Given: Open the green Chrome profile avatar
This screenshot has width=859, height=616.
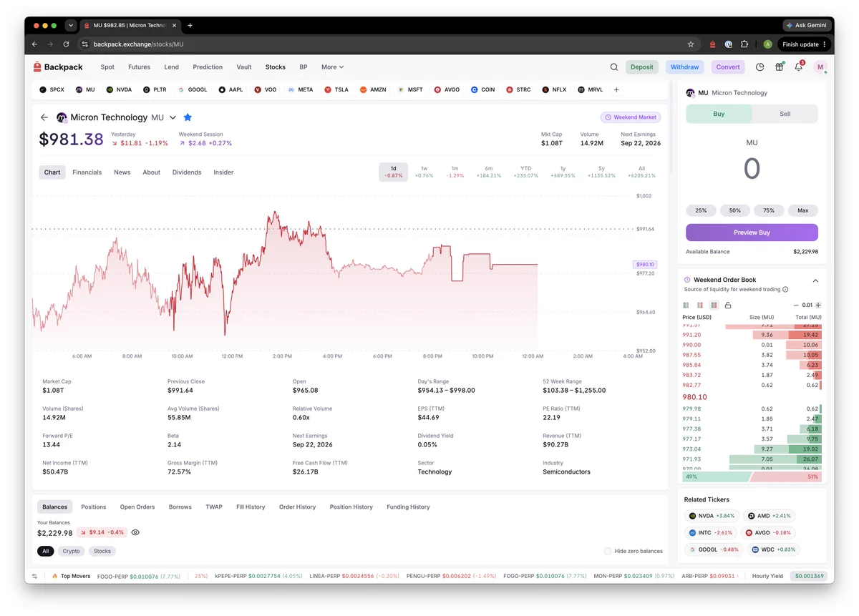Looking at the screenshot, I should pyautogui.click(x=768, y=44).
